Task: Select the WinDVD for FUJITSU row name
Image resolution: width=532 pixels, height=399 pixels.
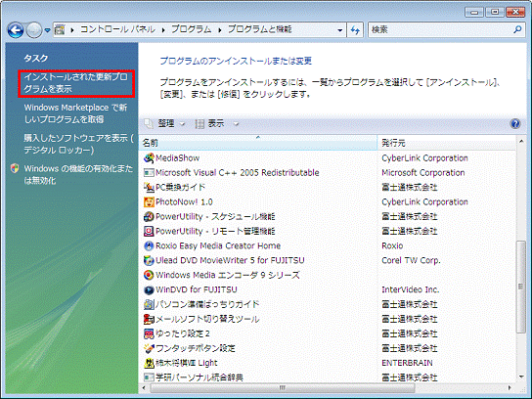Action: [x=197, y=289]
